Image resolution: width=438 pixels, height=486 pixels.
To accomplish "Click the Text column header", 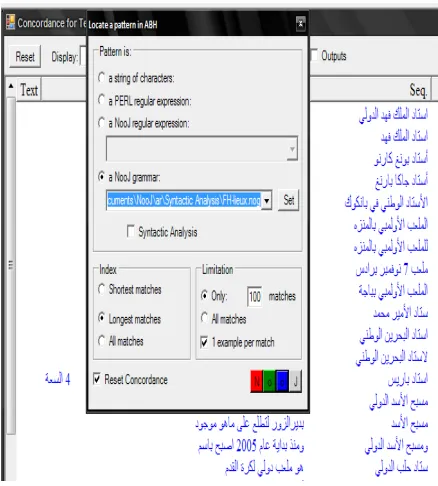I will pos(29,89).
